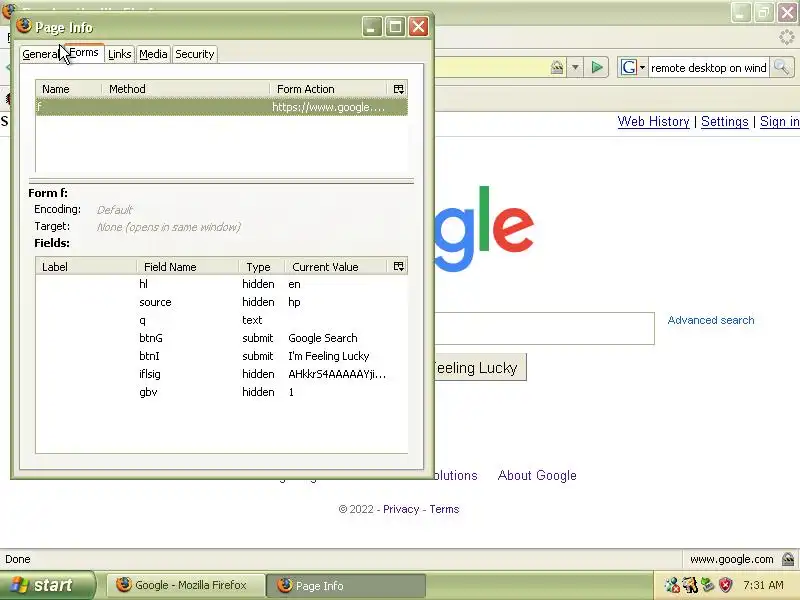Screen dimensions: 800x600
Task: Switch to the General tab in Page Info
Action: point(42,54)
